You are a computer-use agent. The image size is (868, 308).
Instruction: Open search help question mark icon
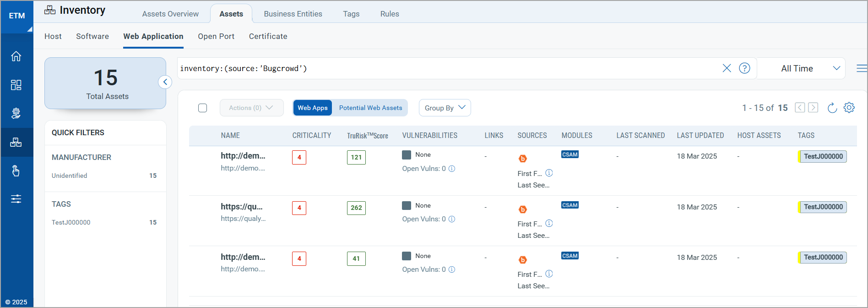click(745, 68)
